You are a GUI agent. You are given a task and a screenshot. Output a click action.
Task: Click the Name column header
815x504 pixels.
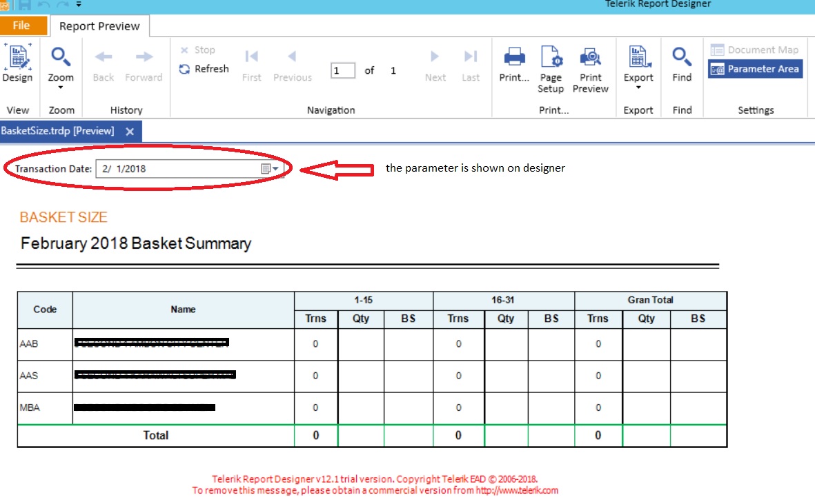point(183,310)
